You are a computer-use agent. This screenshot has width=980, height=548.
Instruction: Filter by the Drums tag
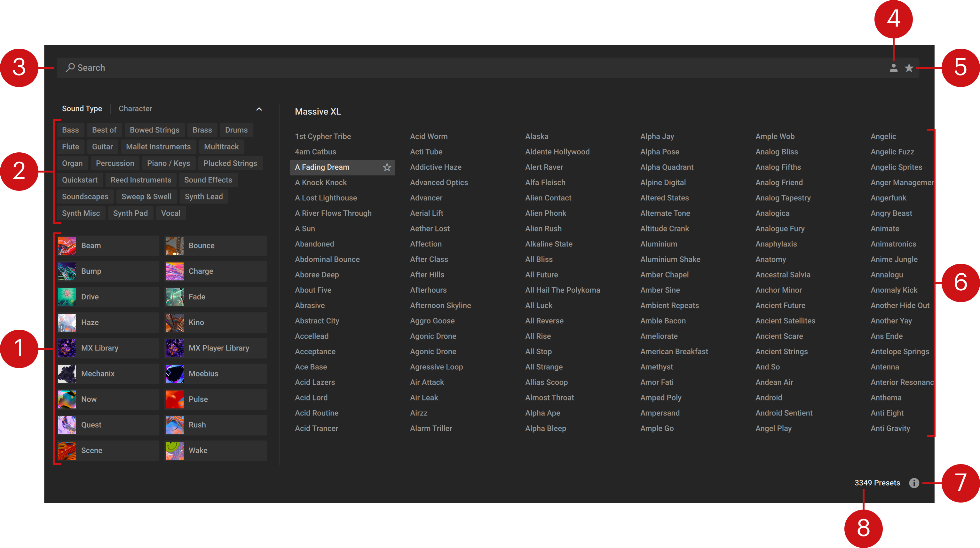(x=236, y=130)
